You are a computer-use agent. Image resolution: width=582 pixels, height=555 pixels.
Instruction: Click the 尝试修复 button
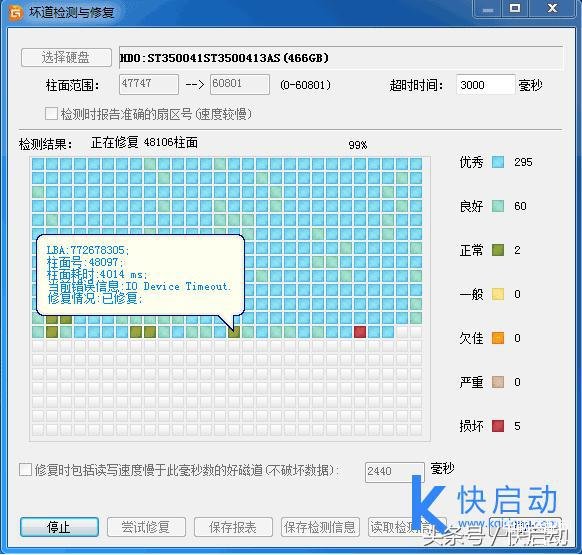pos(146,527)
